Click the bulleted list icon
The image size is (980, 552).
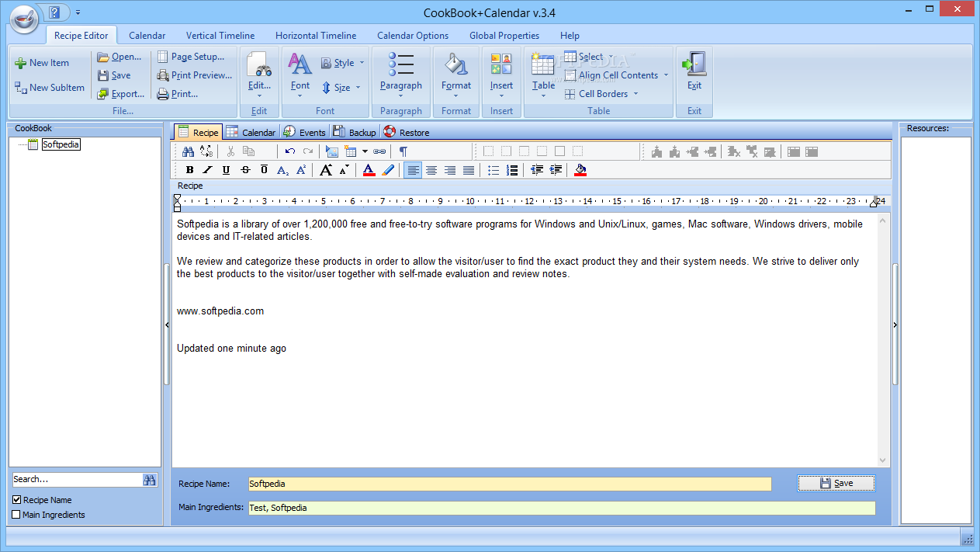pos(493,170)
